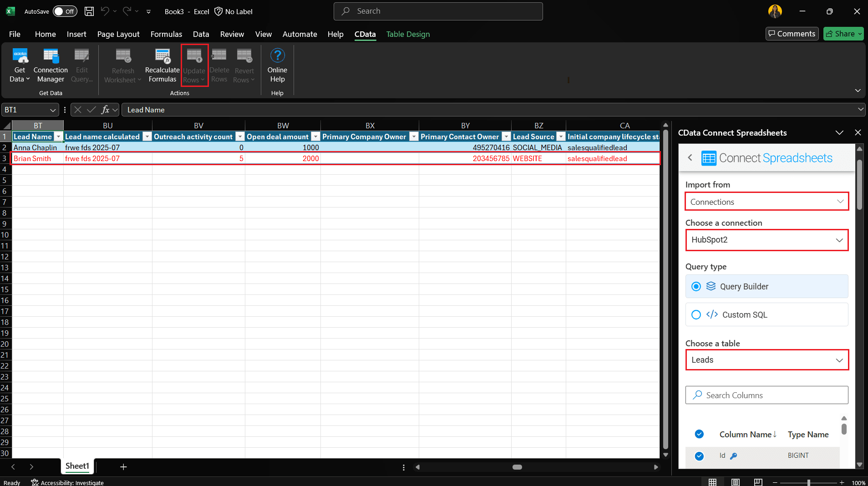Expand the Import from Connections dropdown
Image resolution: width=868 pixels, height=486 pixels.
(x=766, y=202)
